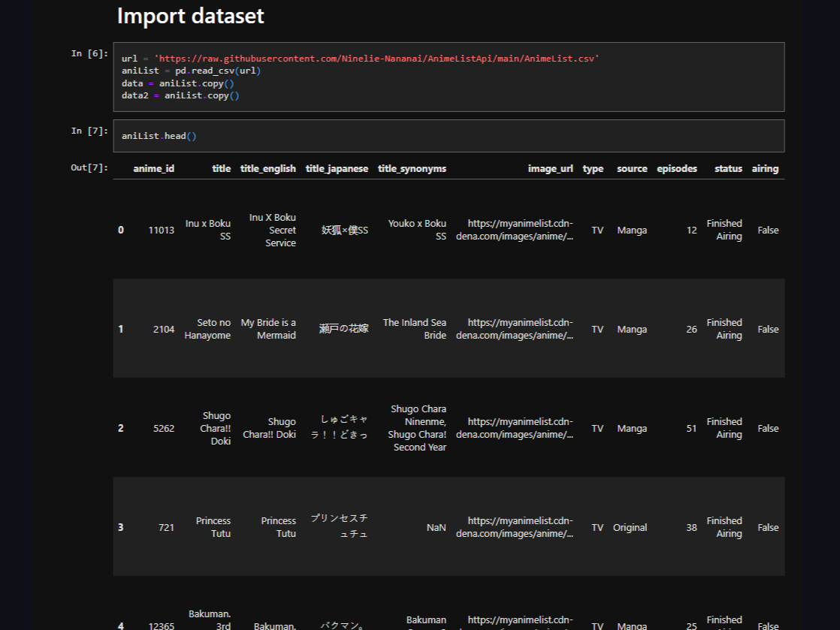This screenshot has width=840, height=630.
Task: Click the title cell Shugo Chara!! Doki
Action: (x=216, y=428)
